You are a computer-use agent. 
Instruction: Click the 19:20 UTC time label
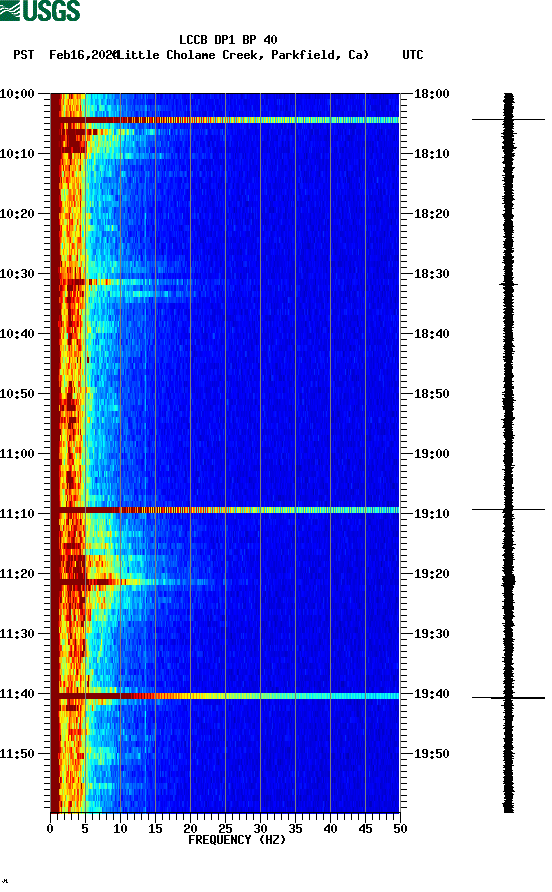point(432,574)
